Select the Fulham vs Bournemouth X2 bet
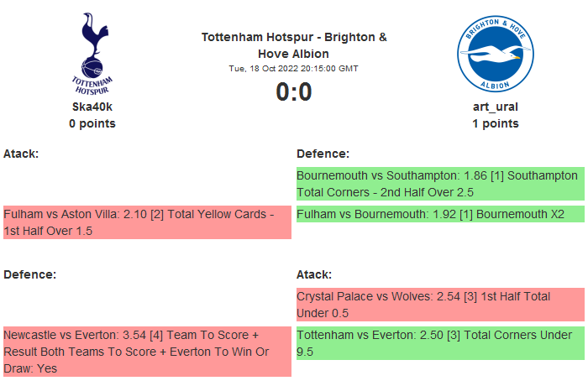588x386 pixels. coord(440,215)
